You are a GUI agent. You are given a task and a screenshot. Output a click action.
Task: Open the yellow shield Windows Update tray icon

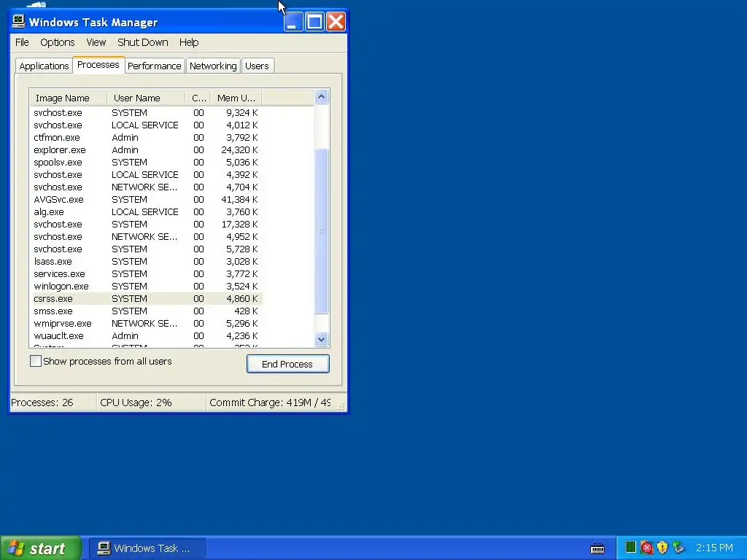(662, 548)
